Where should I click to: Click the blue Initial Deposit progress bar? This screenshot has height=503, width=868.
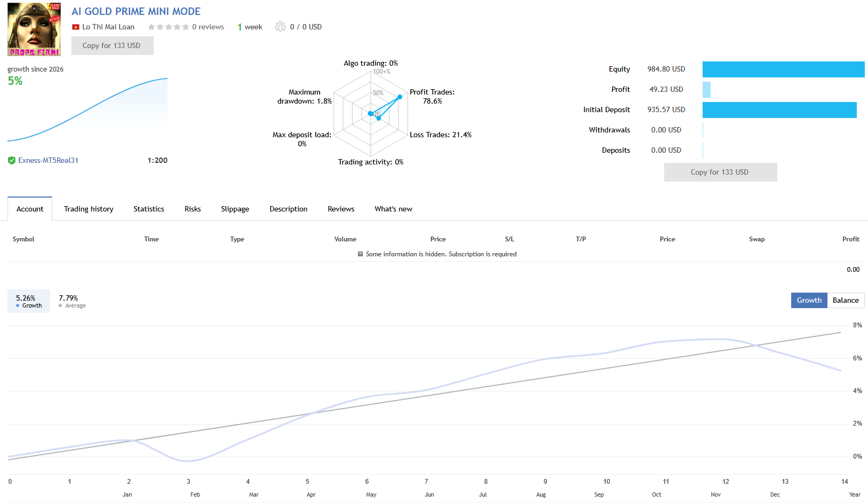780,110
